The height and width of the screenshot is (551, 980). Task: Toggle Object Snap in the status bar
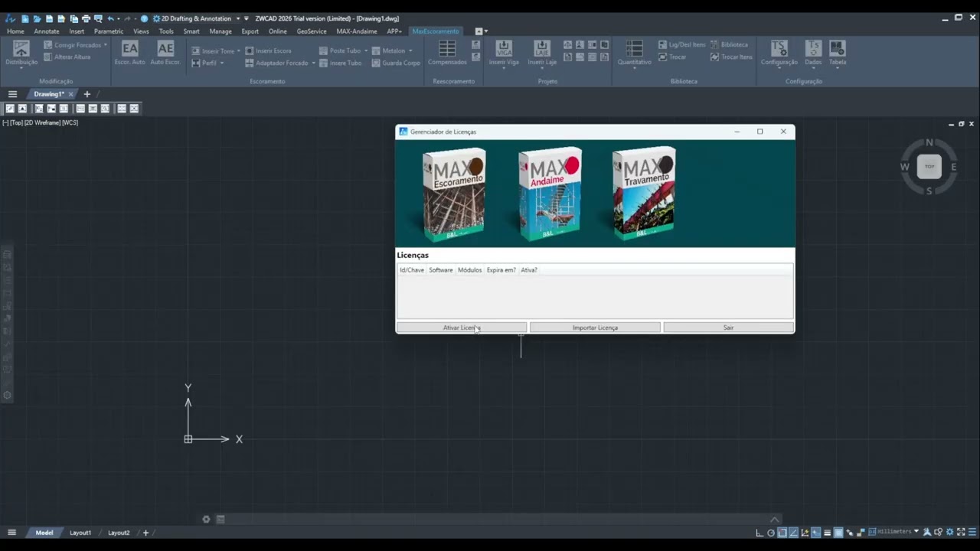click(782, 533)
